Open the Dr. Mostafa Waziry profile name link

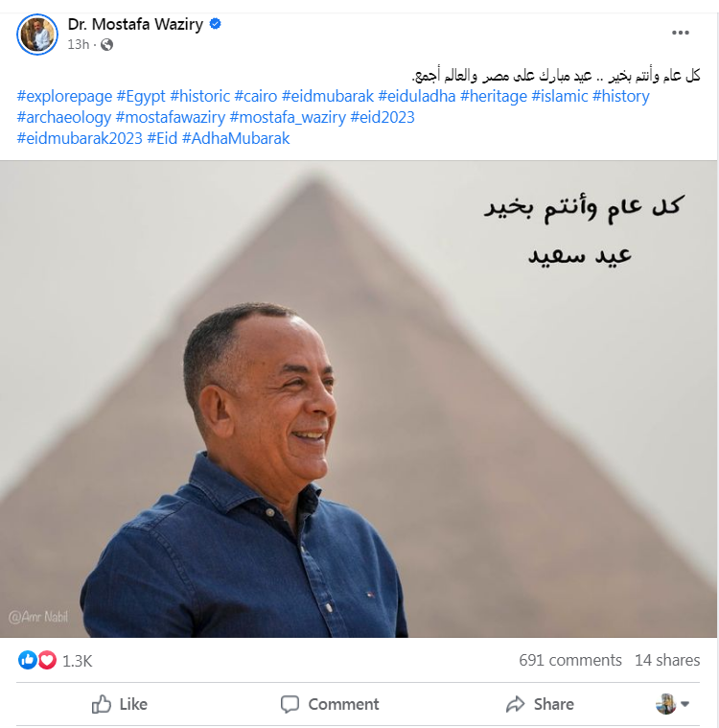tap(135, 24)
